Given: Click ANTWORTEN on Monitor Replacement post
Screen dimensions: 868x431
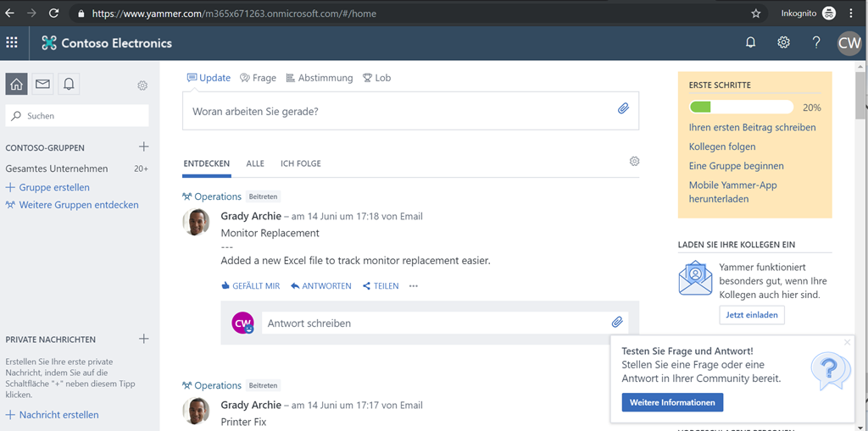Looking at the screenshot, I should tap(321, 286).
